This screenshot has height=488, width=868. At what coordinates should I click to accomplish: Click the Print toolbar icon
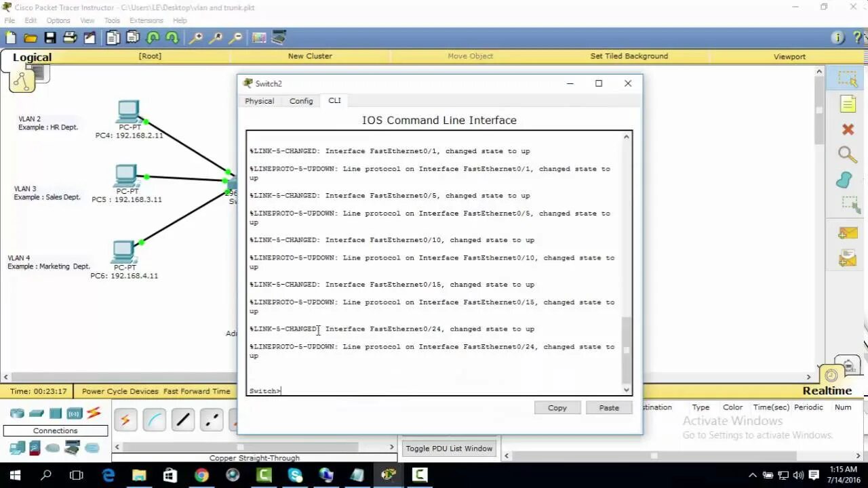point(70,38)
